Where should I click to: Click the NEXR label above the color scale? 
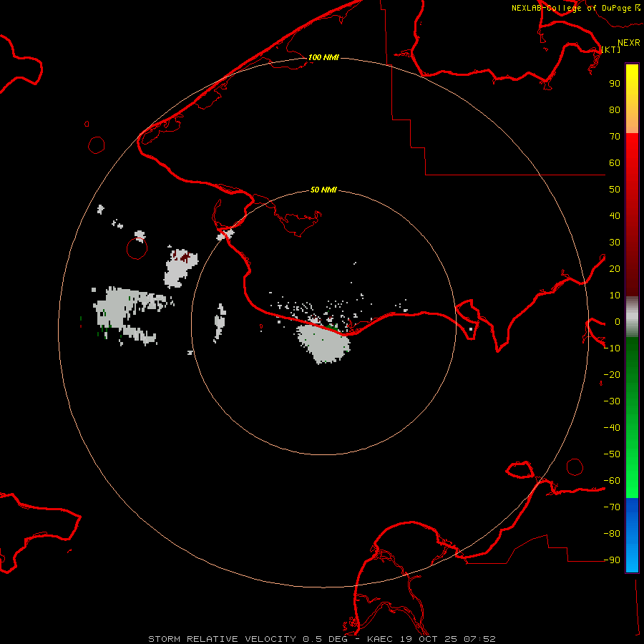[x=628, y=43]
